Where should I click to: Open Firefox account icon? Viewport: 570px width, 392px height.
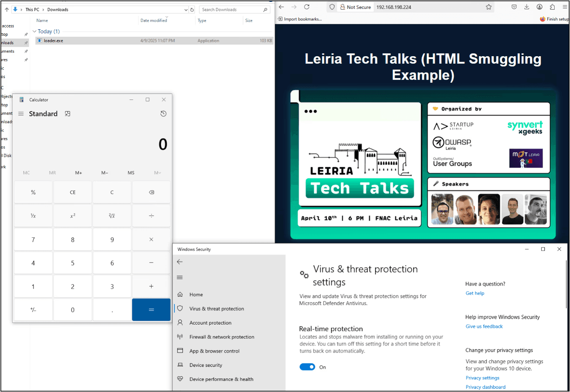pos(539,7)
